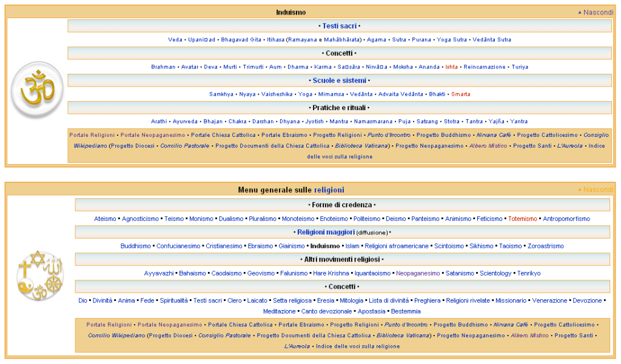Open the Scuole e sistemi header link

coord(340,81)
